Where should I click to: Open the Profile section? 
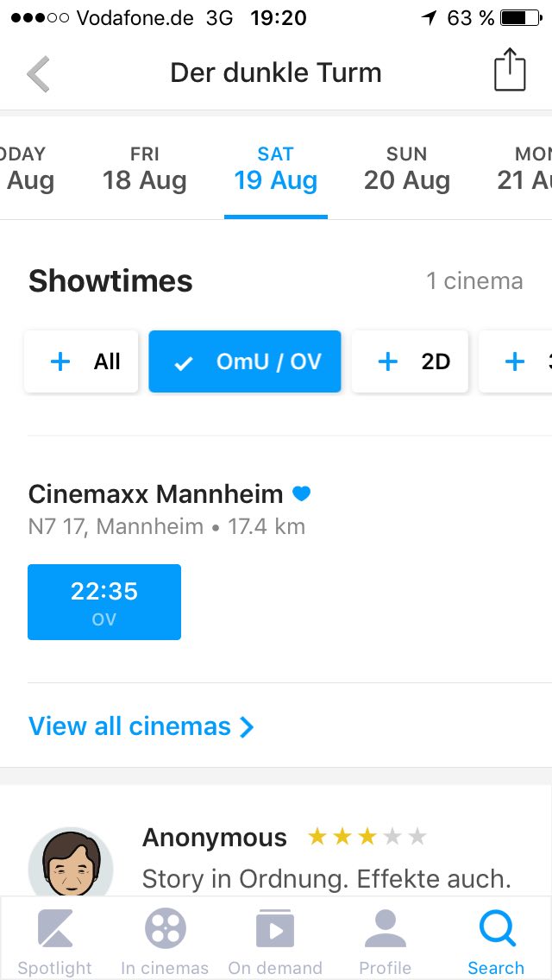[x=385, y=942]
